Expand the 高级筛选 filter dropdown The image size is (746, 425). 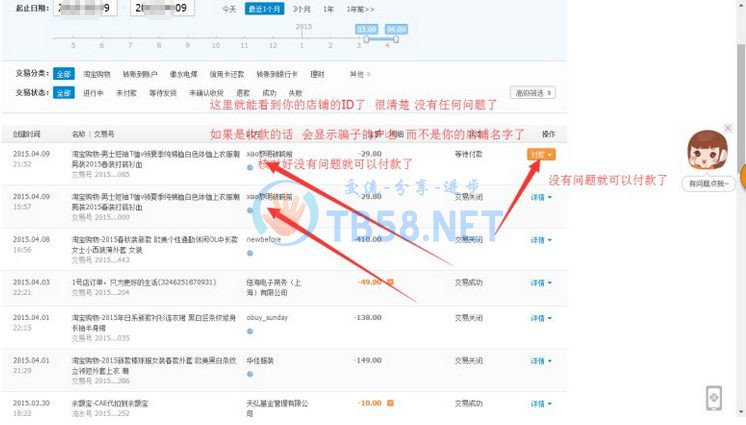click(x=532, y=93)
